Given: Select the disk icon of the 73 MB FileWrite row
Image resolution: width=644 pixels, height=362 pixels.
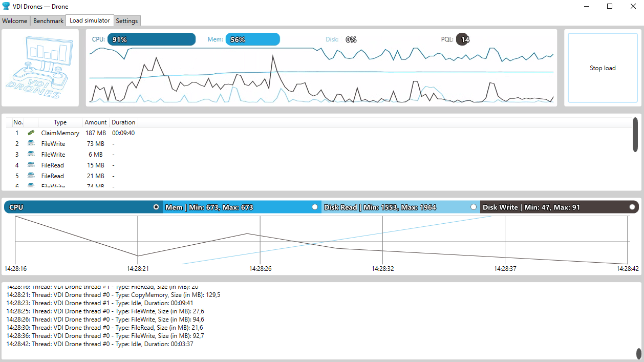Looking at the screenshot, I should coord(31,143).
